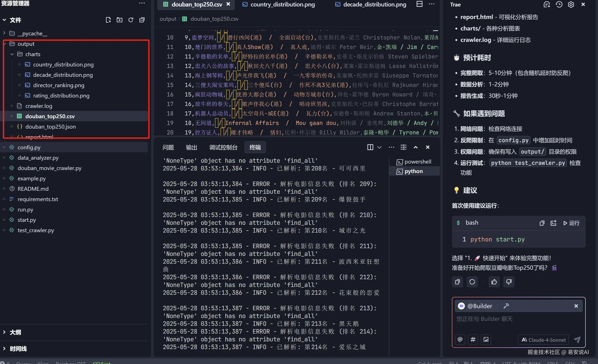Toggle editor split layout icon

[419, 4]
